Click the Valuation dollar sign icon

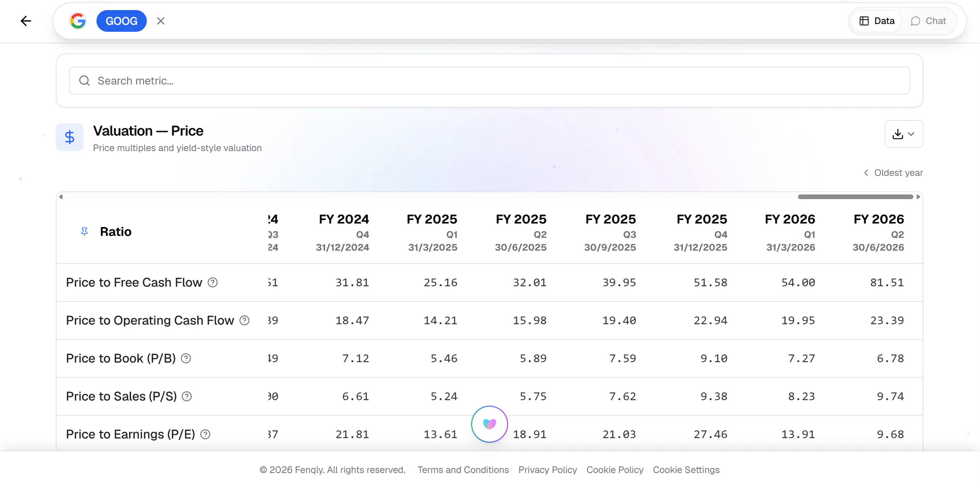(70, 137)
